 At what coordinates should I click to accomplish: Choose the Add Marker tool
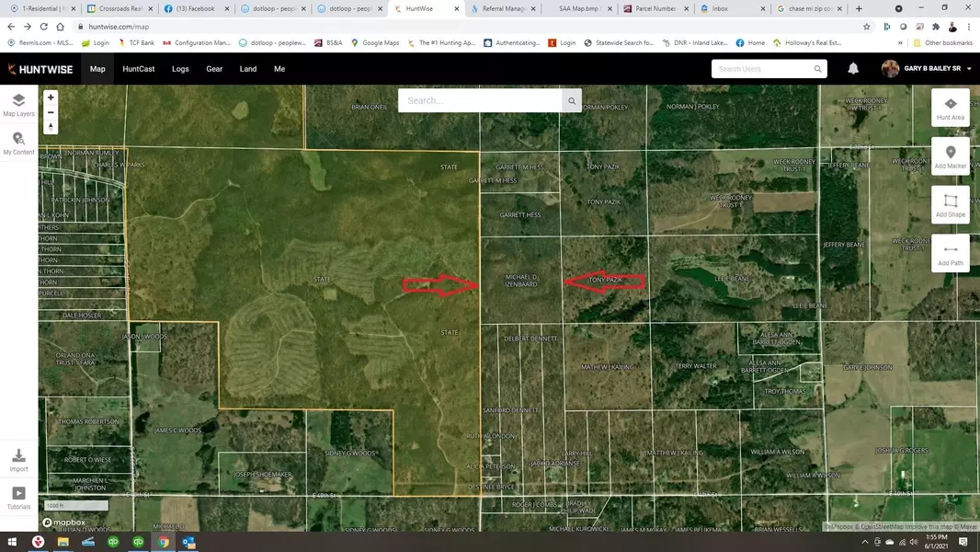click(x=950, y=156)
